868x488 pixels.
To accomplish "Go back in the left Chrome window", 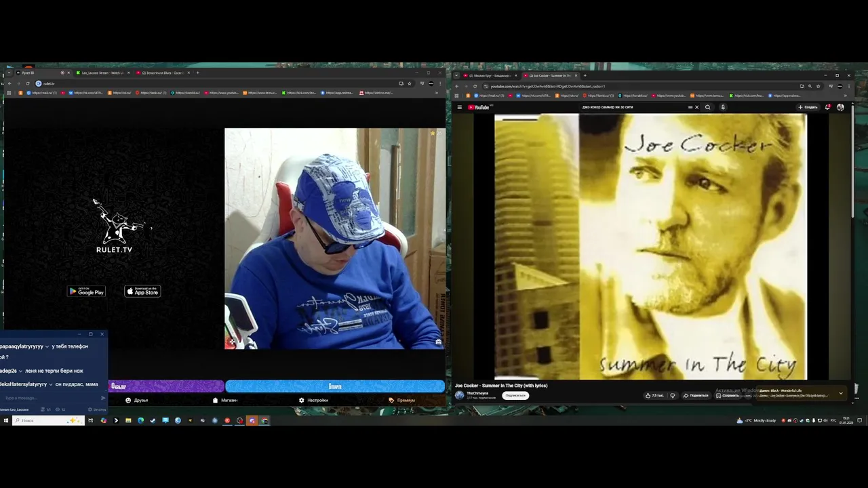I will (x=9, y=83).
